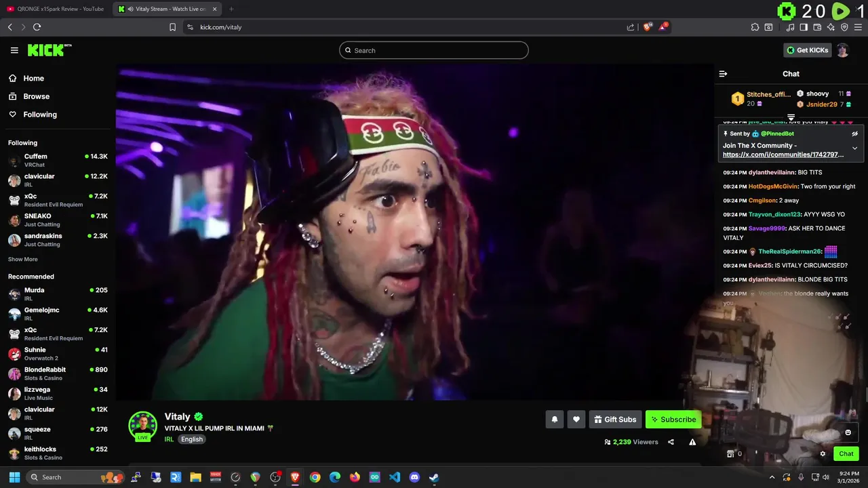The width and height of the screenshot is (868, 488).
Task: Go back in browser history
Action: click(9, 27)
